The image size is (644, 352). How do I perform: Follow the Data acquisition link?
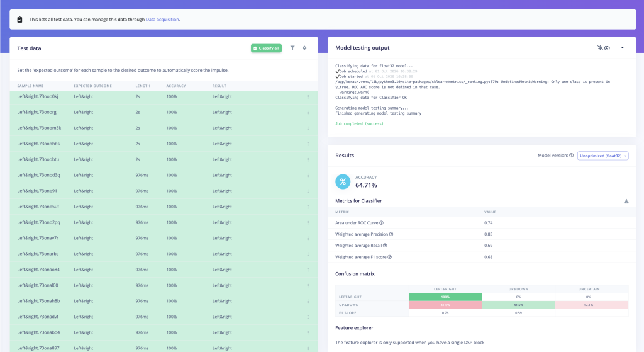click(162, 20)
